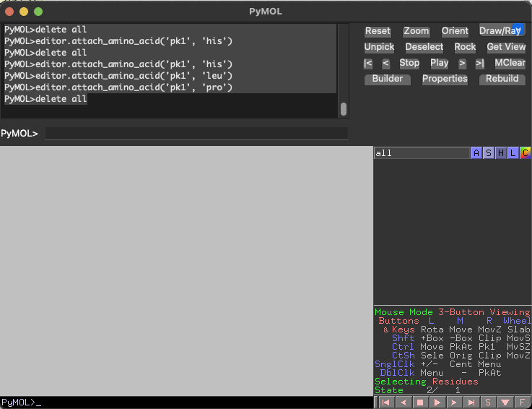Click Selecting Residues mode label
The height and width of the screenshot is (409, 532).
coord(427,382)
